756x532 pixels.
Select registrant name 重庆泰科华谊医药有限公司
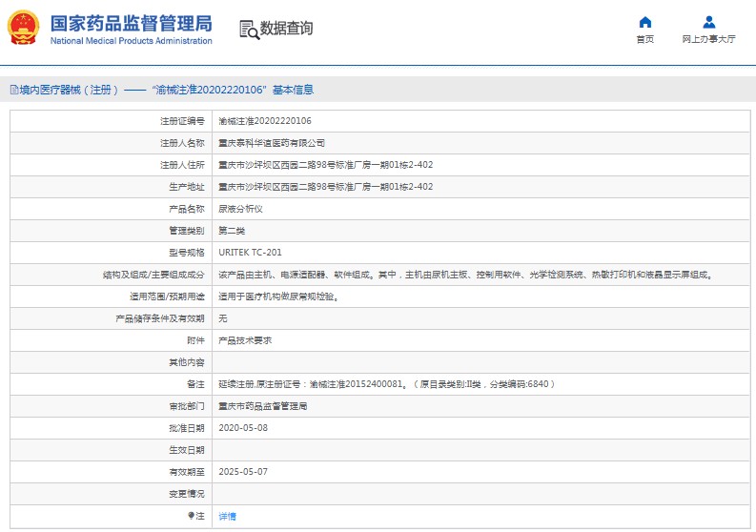pyautogui.click(x=272, y=143)
